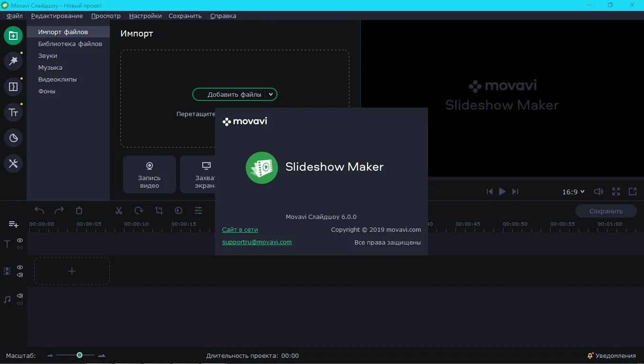Switch to the Библиотека файлов section

click(x=70, y=44)
